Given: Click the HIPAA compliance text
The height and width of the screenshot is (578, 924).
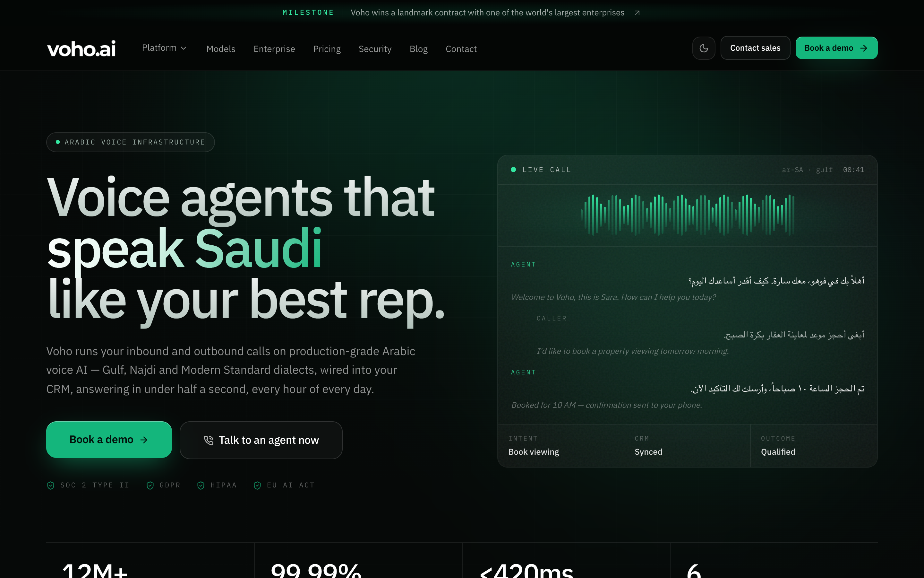Looking at the screenshot, I should pyautogui.click(x=224, y=485).
